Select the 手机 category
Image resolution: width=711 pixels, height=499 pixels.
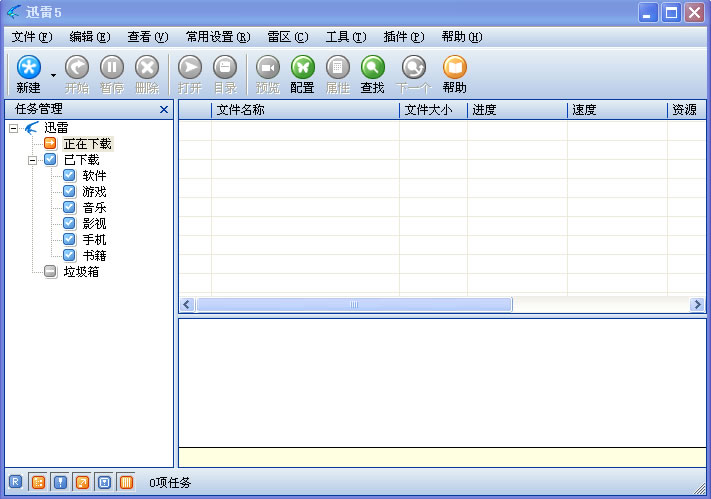(94, 240)
